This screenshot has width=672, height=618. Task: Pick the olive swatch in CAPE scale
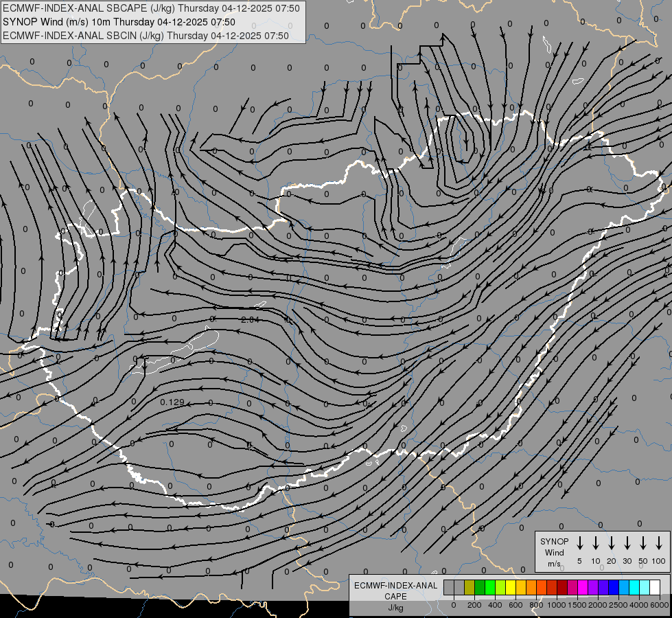point(470,588)
